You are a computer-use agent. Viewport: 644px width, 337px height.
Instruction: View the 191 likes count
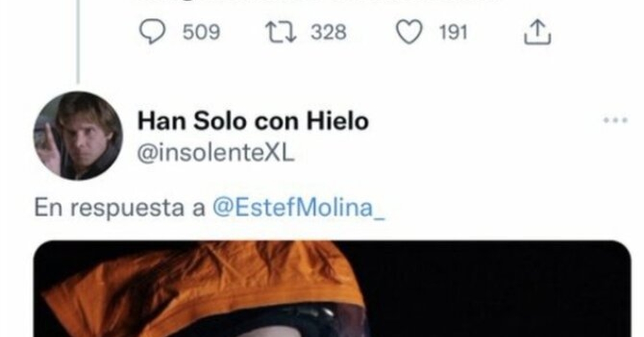[x=453, y=33]
